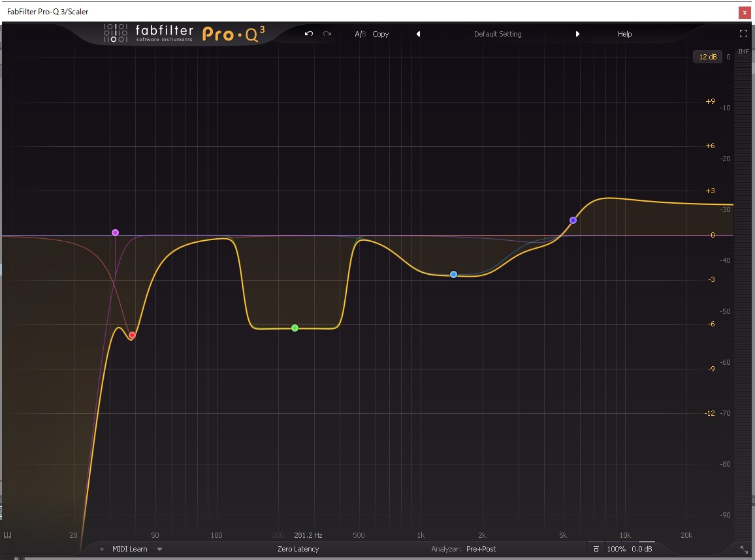Click the output options icon left of 100%

[x=596, y=549]
